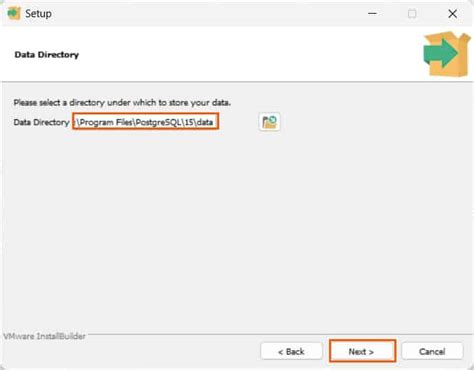Go back with the < Back button
This screenshot has height=370, width=474.
coord(291,351)
